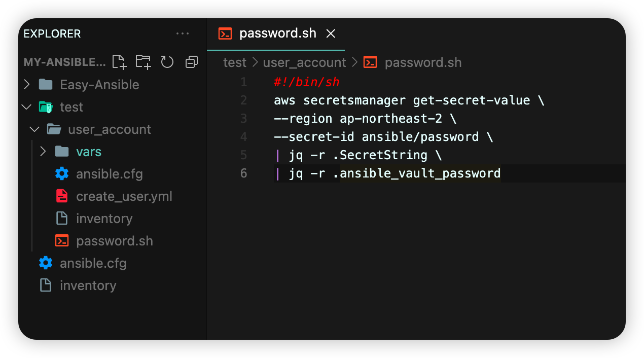
Task: Open the Explorer more actions menu
Action: click(183, 33)
